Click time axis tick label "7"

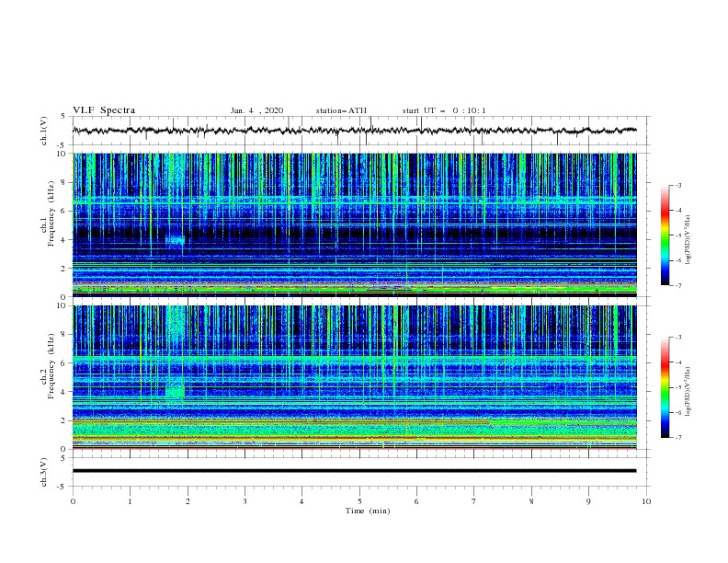474,501
